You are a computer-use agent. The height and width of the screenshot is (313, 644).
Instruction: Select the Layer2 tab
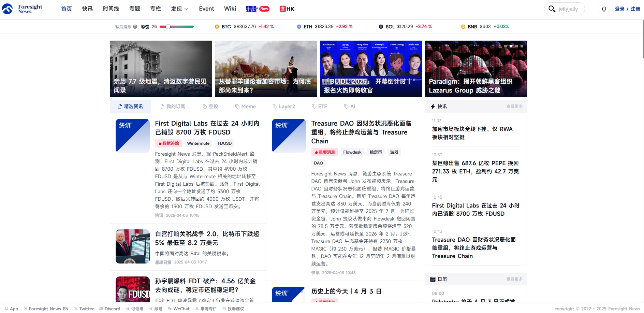coord(284,106)
